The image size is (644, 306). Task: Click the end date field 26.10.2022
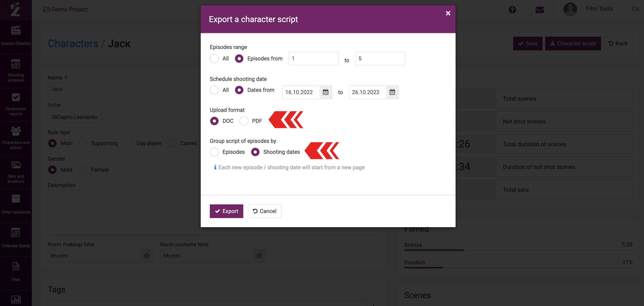[x=368, y=92]
